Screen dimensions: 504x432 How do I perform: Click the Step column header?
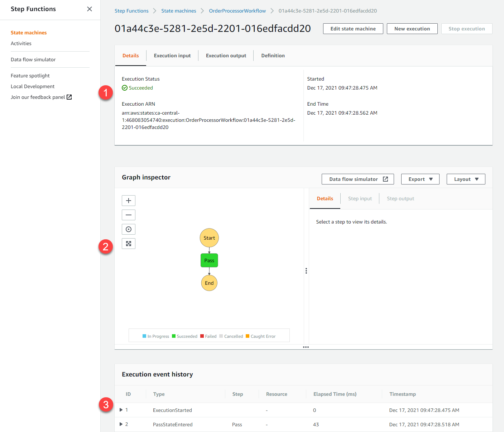(237, 394)
